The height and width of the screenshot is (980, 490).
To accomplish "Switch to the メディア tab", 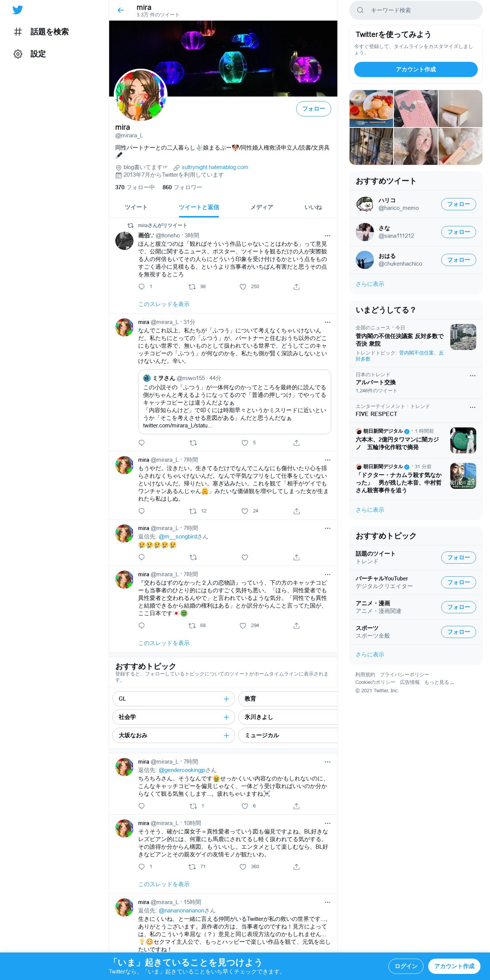I will tap(262, 207).
